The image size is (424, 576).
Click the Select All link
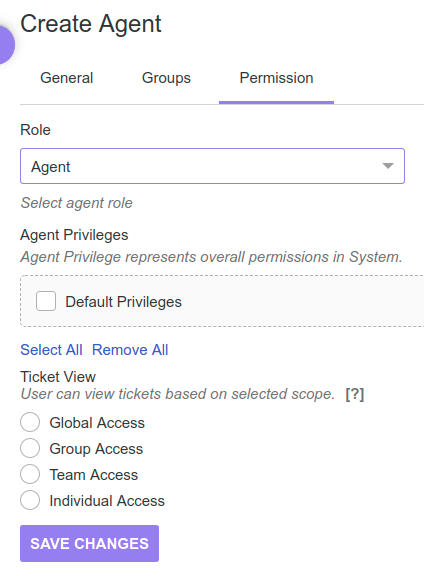[51, 350]
